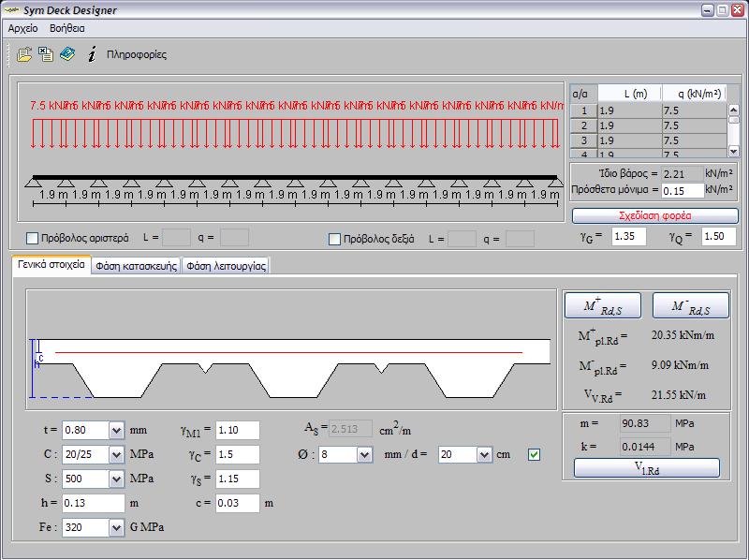Screen dimensions: 749x560
Task: Click the cover c input field
Action: (238, 503)
